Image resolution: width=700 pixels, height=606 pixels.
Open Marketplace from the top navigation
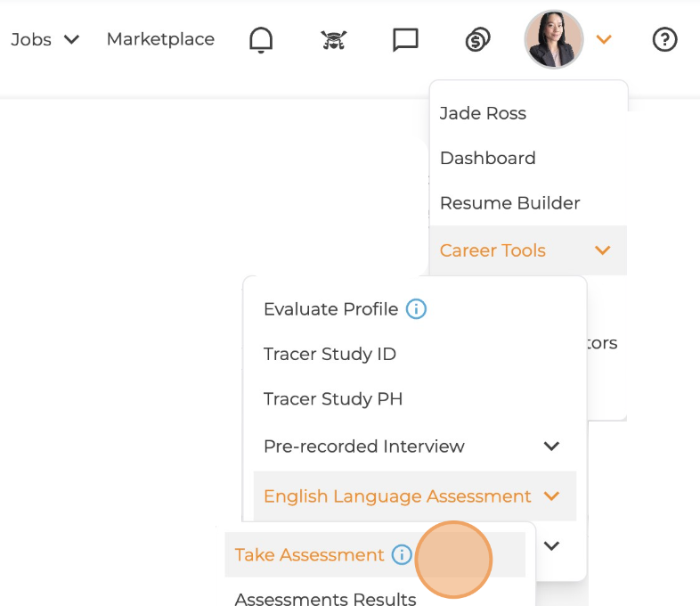pos(160,39)
